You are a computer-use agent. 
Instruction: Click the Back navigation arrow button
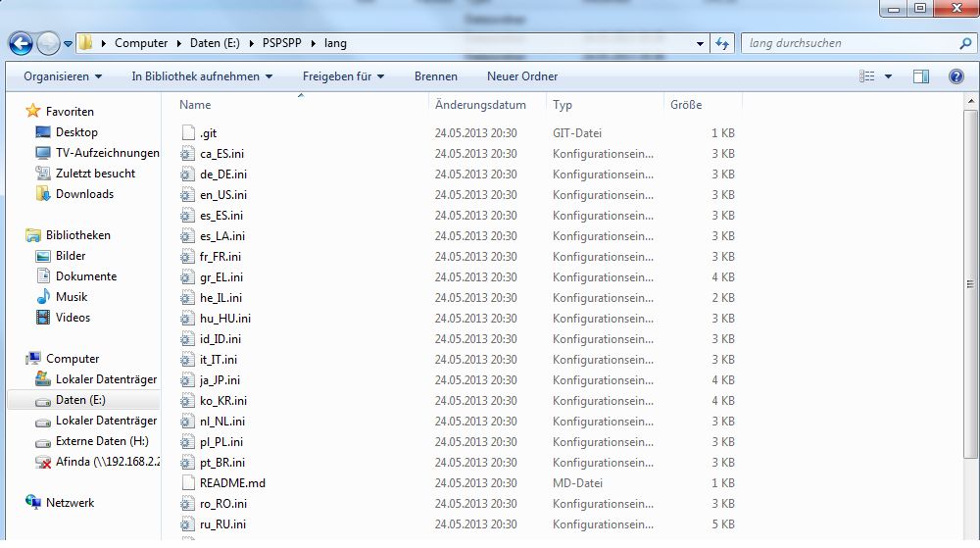[x=21, y=43]
